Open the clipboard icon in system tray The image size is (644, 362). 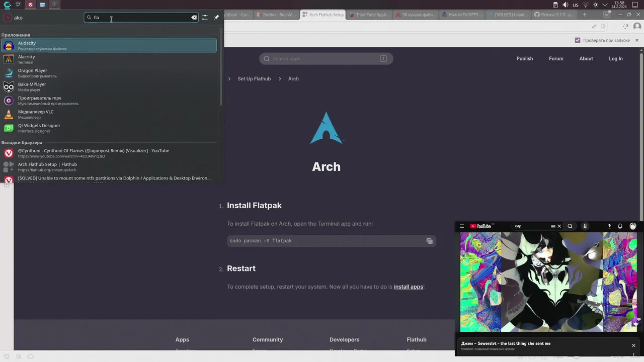pos(555,5)
